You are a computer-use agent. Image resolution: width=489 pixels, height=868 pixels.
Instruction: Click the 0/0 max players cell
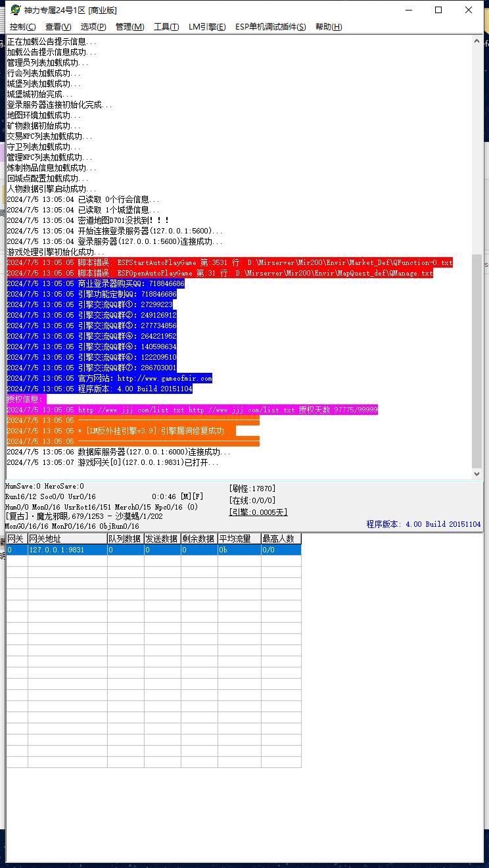point(281,550)
